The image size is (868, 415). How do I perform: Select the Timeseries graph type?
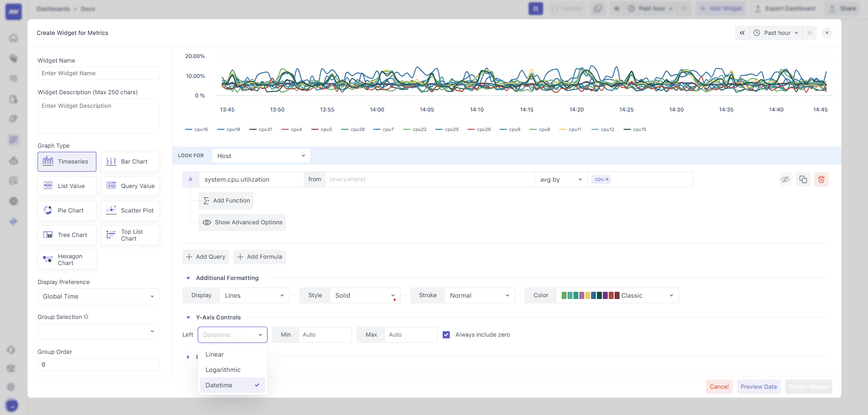pos(67,161)
